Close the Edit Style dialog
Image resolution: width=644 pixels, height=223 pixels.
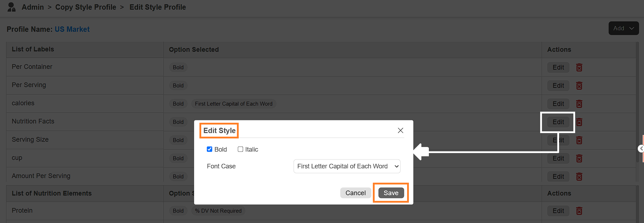tap(400, 131)
